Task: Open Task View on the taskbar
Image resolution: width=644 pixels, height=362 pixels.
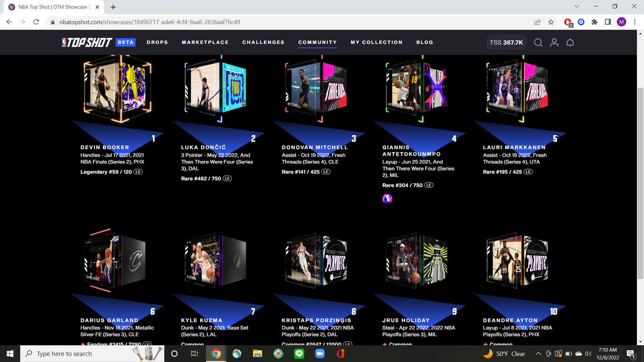Action: [x=194, y=354]
